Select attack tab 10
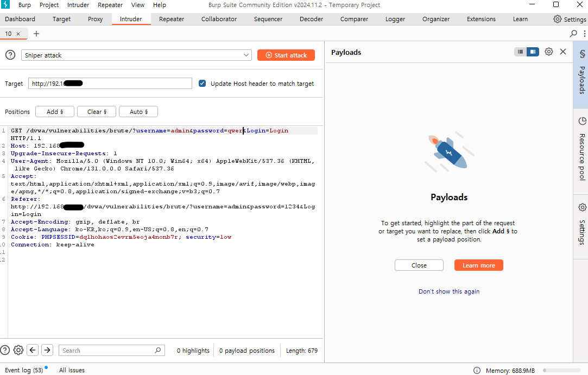This screenshot has width=588, height=375. [8, 34]
